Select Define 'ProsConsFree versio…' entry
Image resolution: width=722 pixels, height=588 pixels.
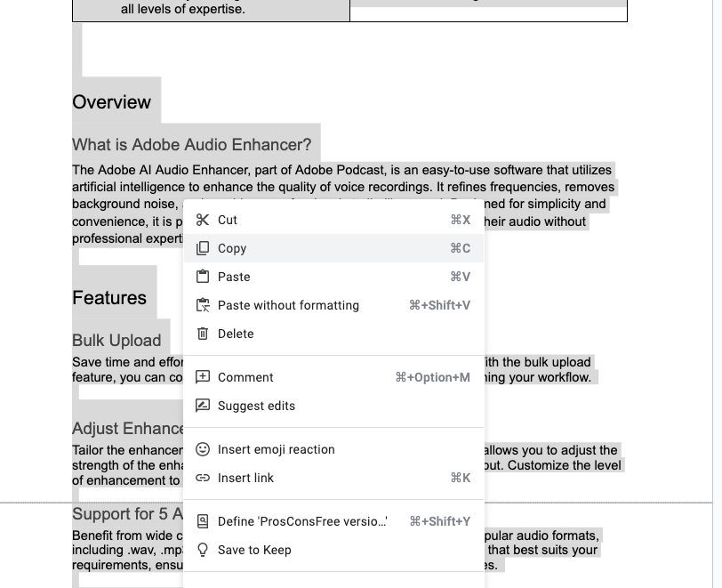(x=333, y=521)
